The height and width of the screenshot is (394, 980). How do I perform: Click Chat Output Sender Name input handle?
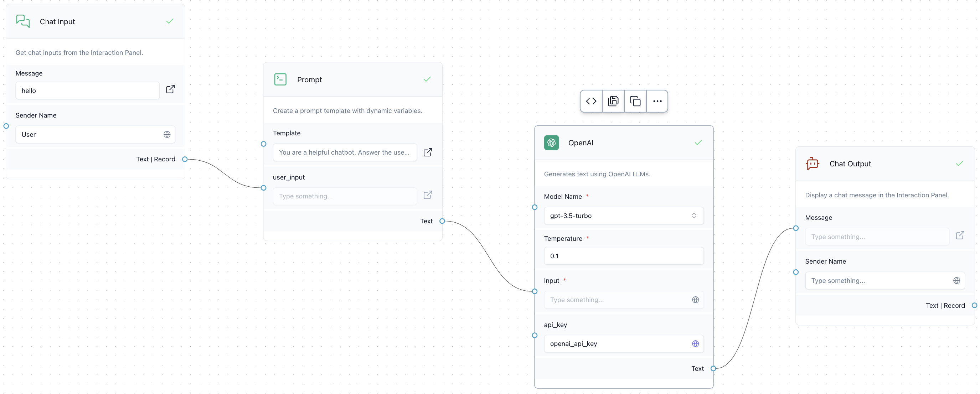tap(796, 272)
